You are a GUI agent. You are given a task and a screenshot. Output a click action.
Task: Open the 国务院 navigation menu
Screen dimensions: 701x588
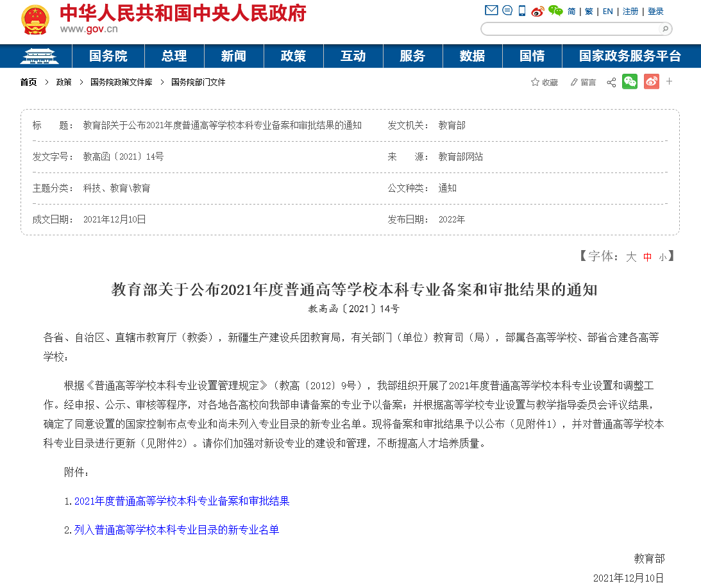click(108, 56)
